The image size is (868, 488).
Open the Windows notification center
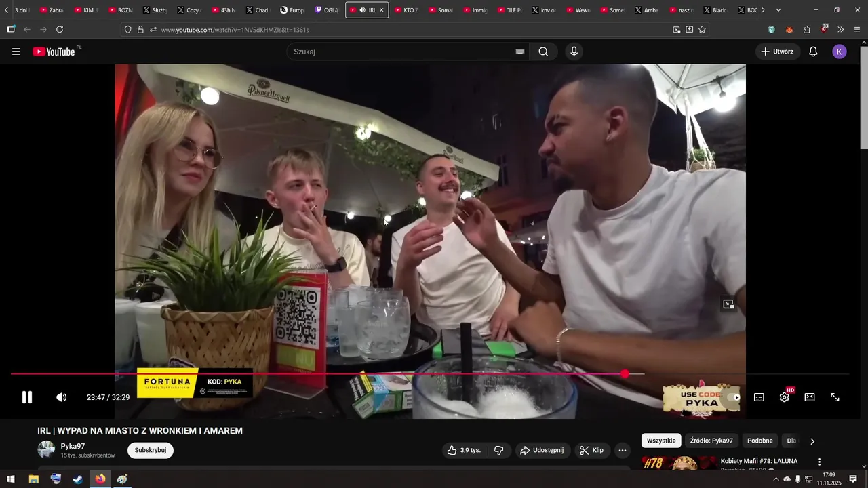coord(853,479)
